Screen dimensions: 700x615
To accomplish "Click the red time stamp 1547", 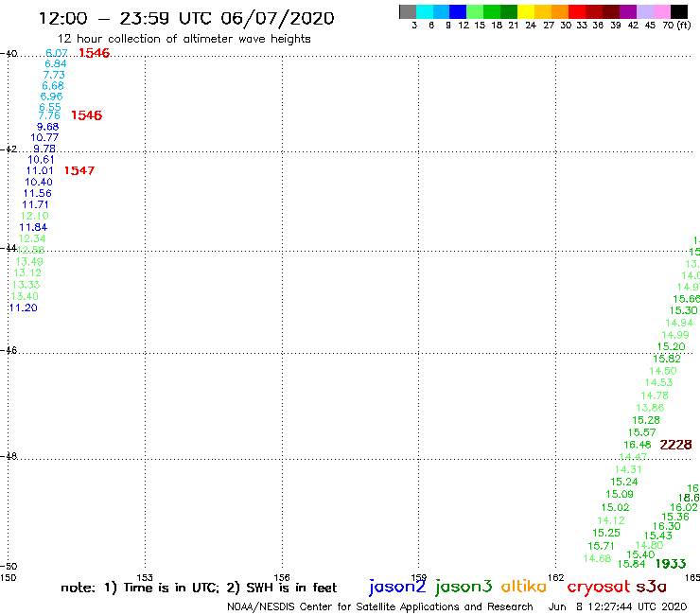I will point(79,170).
